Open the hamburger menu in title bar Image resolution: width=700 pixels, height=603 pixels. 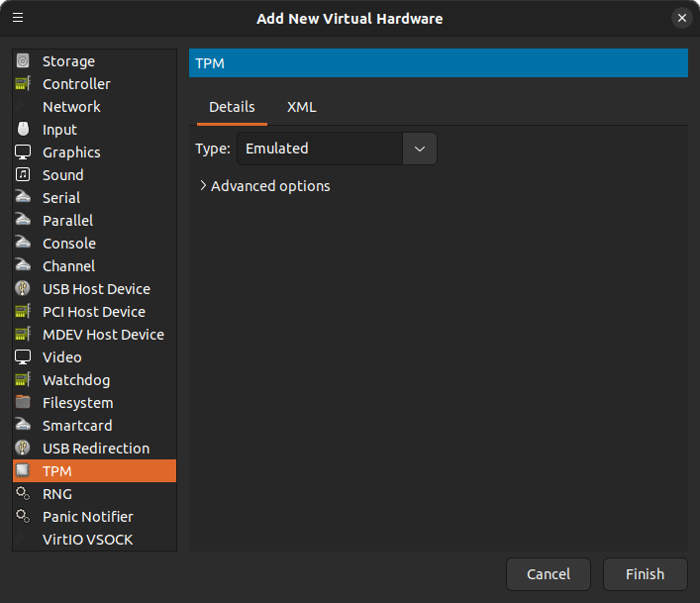coord(18,18)
